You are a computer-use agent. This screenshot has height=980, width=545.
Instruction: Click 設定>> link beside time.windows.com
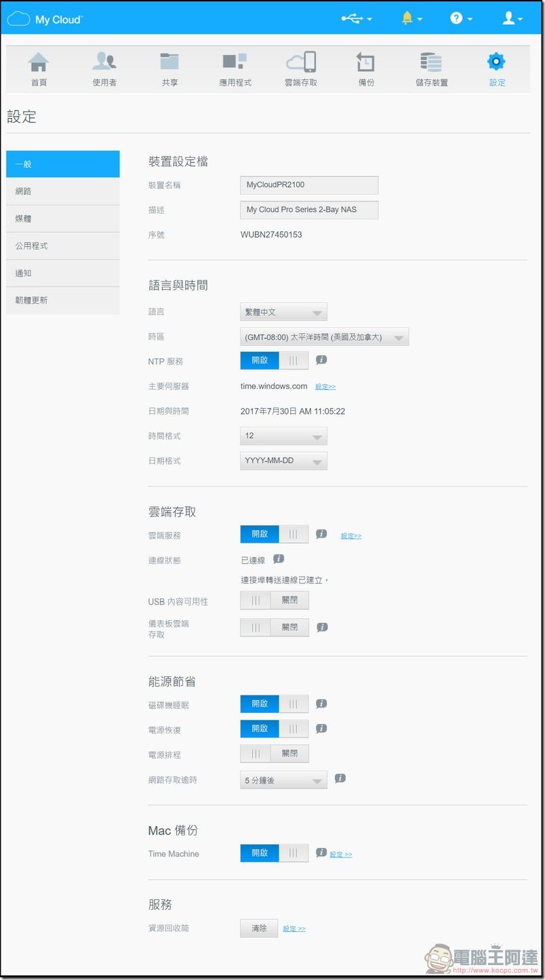[x=325, y=387]
